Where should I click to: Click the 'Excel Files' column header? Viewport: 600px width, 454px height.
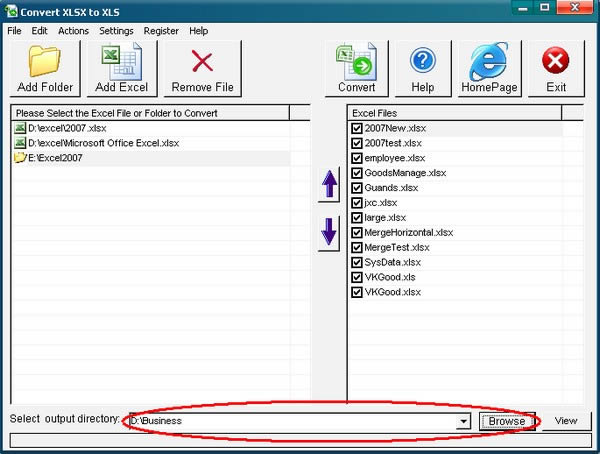coord(455,113)
